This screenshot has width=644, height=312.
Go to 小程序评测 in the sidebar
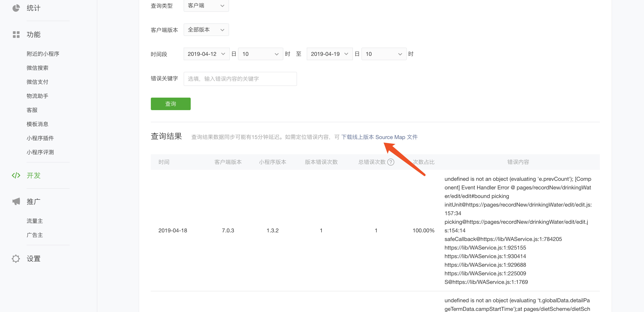40,152
